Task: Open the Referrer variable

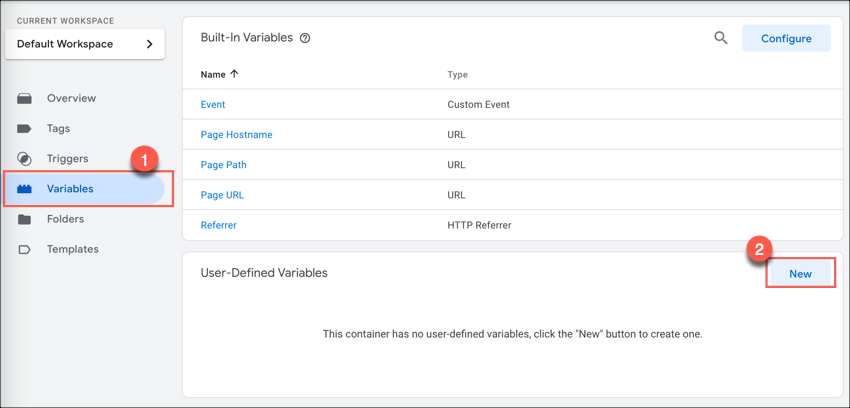Action: [218, 225]
